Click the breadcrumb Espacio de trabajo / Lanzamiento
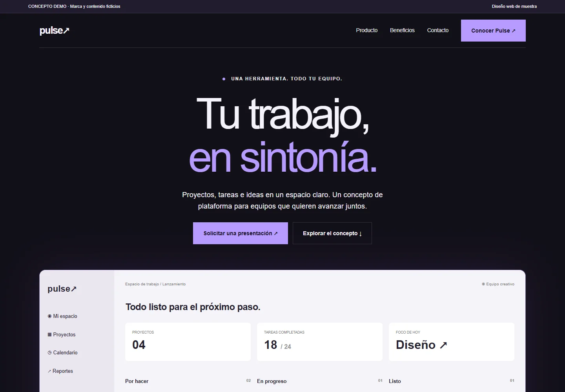 click(x=155, y=284)
